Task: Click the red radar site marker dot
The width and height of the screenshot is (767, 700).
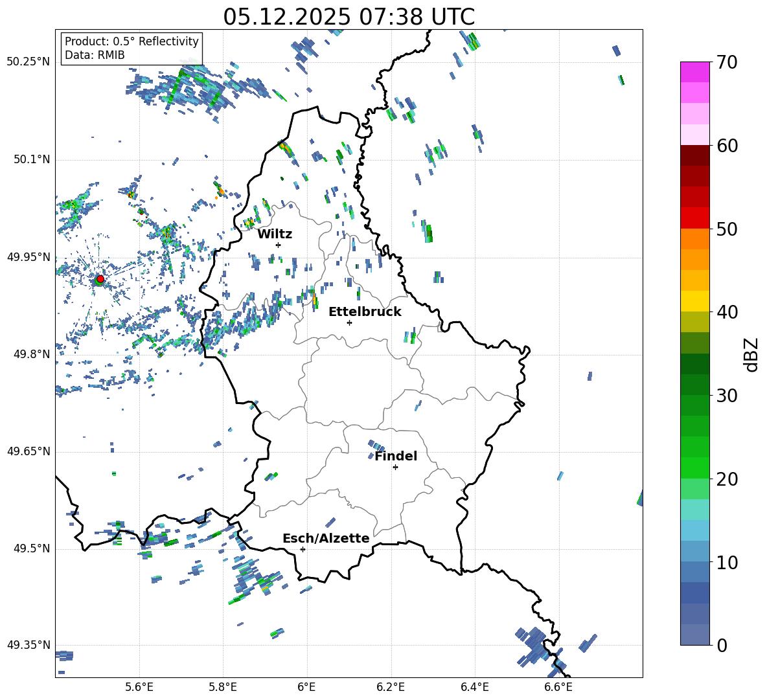Action: coord(100,279)
